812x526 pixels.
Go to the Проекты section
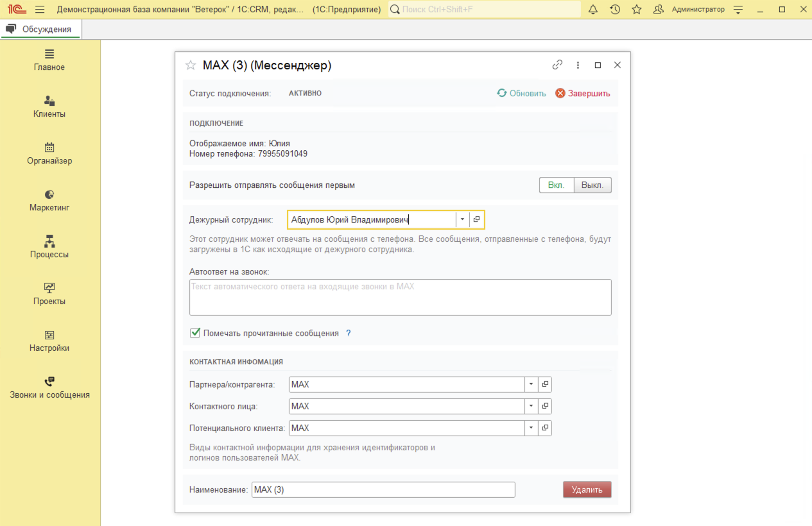[x=49, y=294]
